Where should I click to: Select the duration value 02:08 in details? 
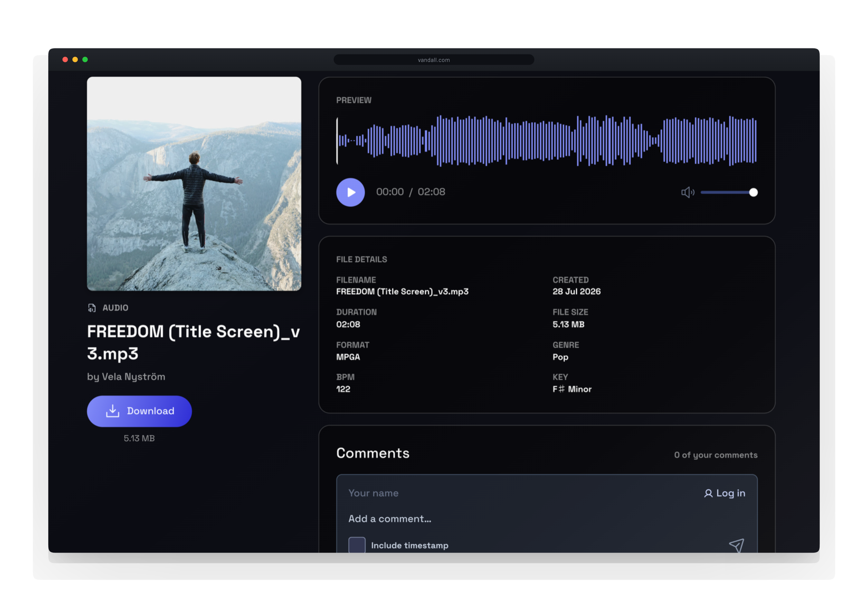[348, 324]
